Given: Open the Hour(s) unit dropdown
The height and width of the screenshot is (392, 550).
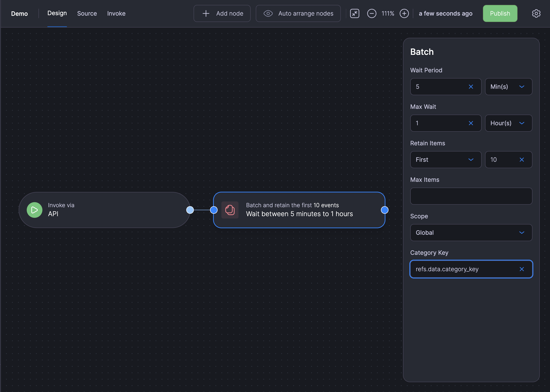Looking at the screenshot, I should [x=508, y=123].
